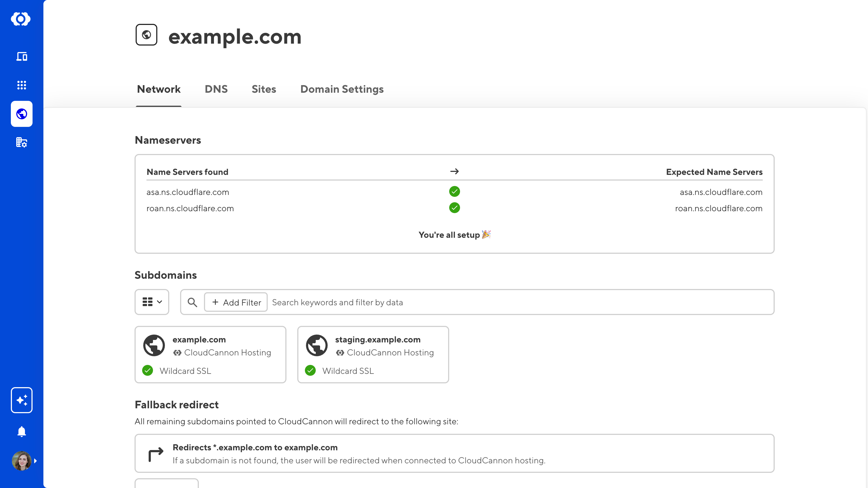Viewport: 868px width, 488px height.
Task: Open notifications bell icon
Action: point(22,431)
